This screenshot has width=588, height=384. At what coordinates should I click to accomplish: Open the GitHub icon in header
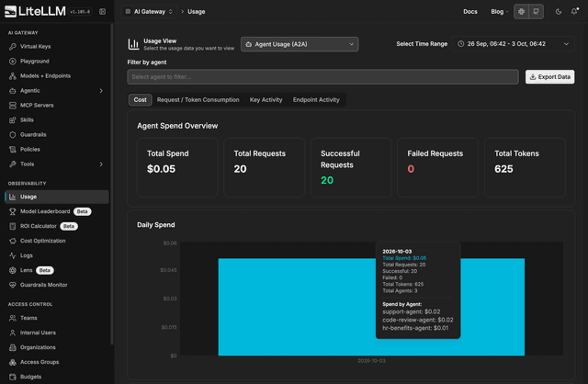(536, 12)
